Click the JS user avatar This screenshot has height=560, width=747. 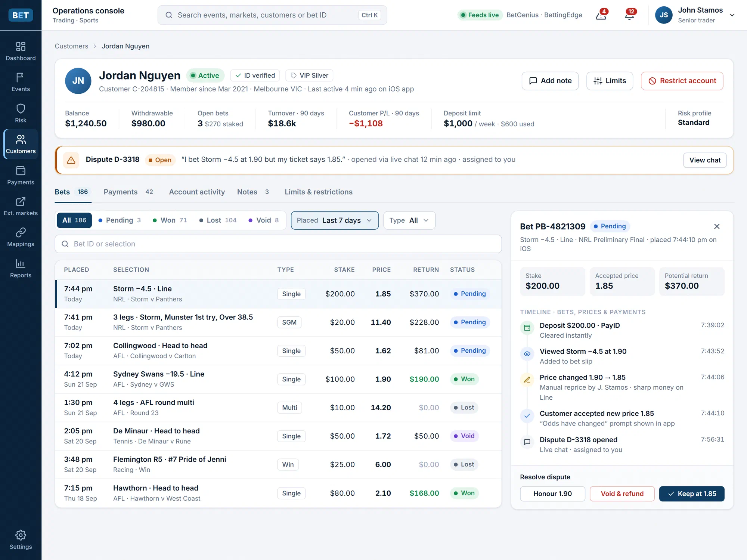664,15
